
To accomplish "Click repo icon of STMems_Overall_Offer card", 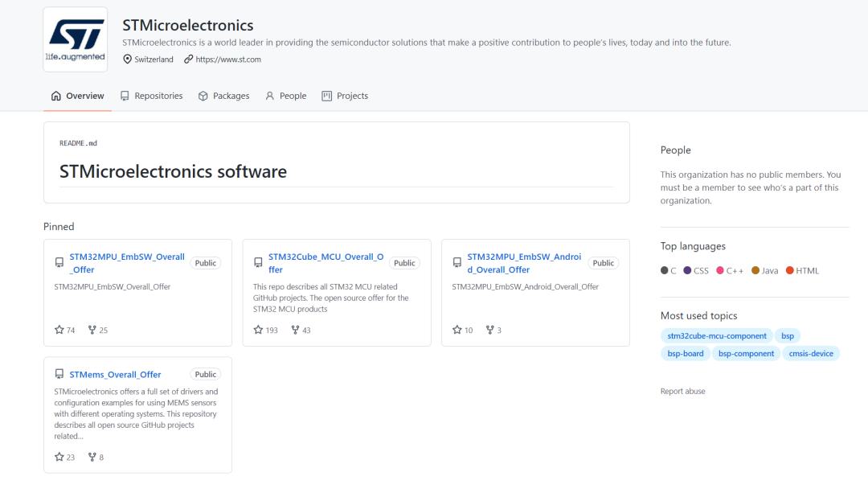I will click(x=59, y=374).
